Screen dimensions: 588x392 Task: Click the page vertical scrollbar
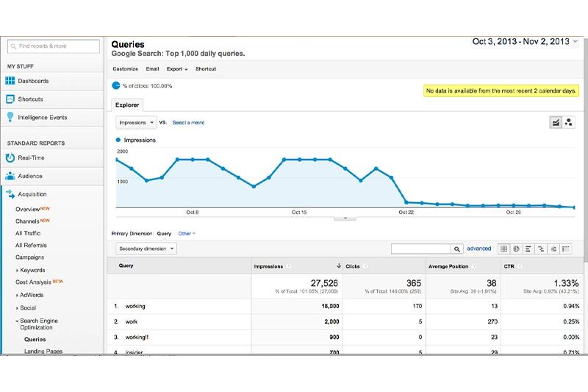click(x=586, y=150)
